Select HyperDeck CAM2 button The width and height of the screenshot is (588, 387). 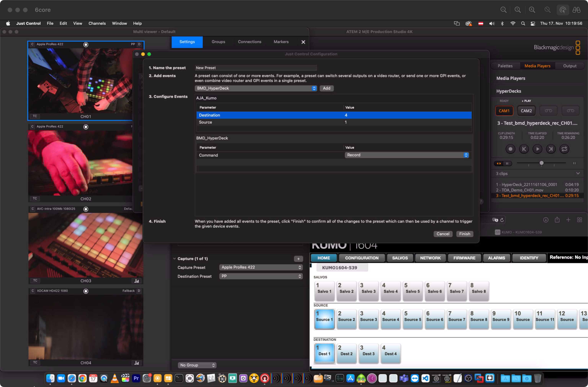click(x=526, y=111)
